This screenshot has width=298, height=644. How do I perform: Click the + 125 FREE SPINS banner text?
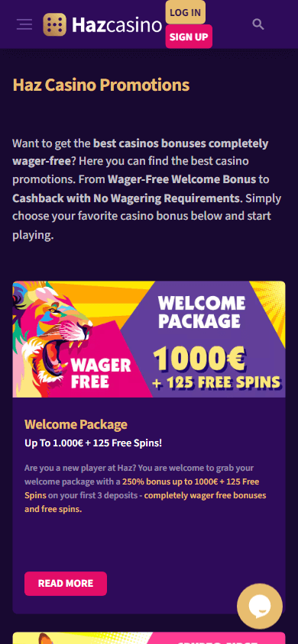click(x=216, y=382)
